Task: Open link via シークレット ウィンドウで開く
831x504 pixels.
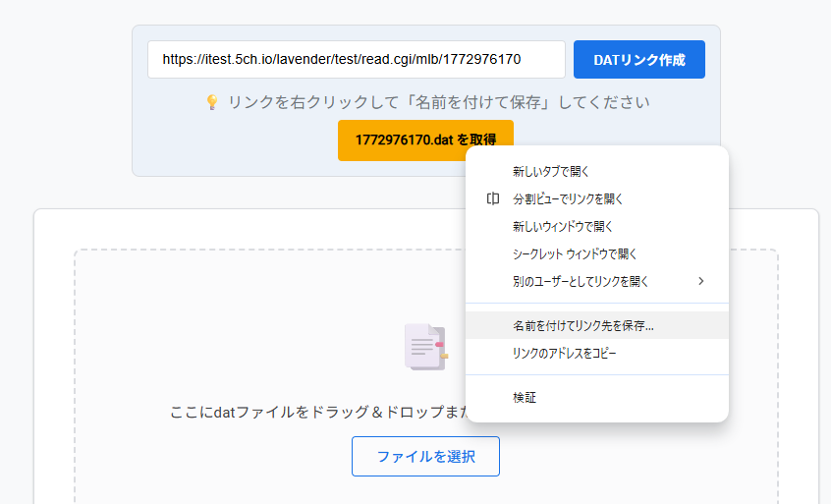Action: pyautogui.click(x=575, y=253)
